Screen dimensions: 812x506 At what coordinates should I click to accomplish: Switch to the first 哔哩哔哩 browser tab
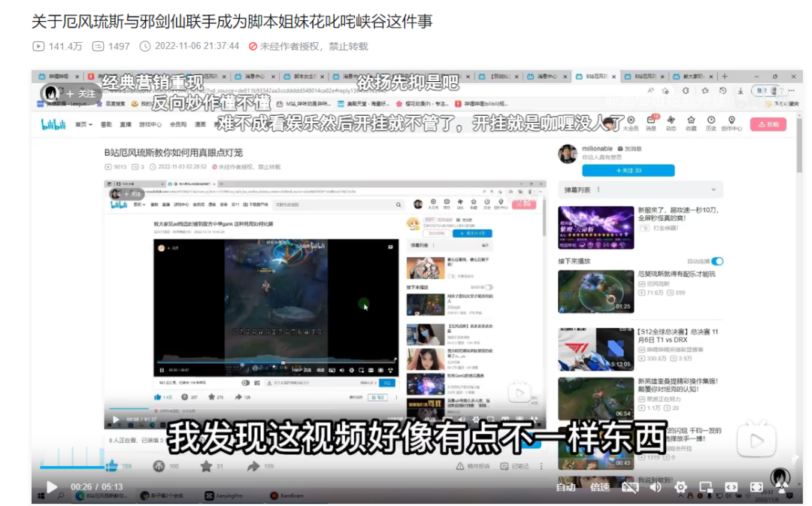(59, 76)
